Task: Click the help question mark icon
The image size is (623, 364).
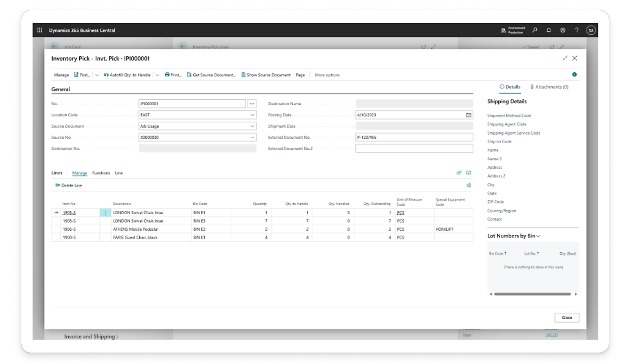Action: pyautogui.click(x=577, y=30)
